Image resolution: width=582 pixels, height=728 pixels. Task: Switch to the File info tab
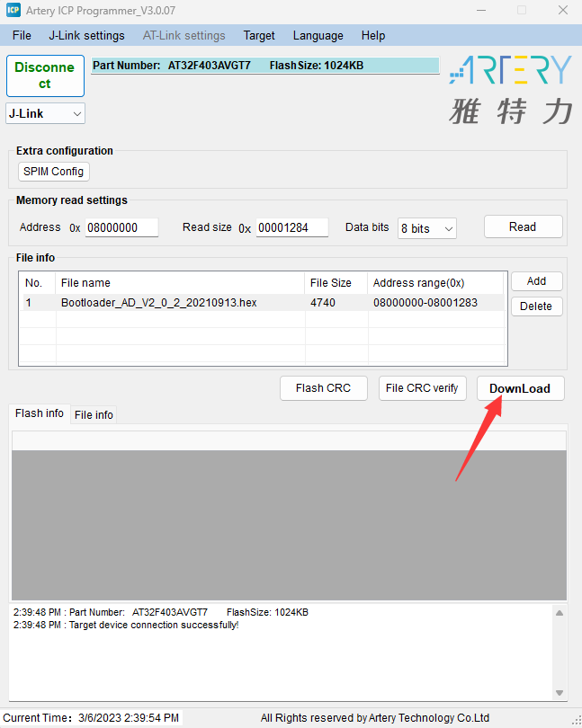pyautogui.click(x=94, y=414)
